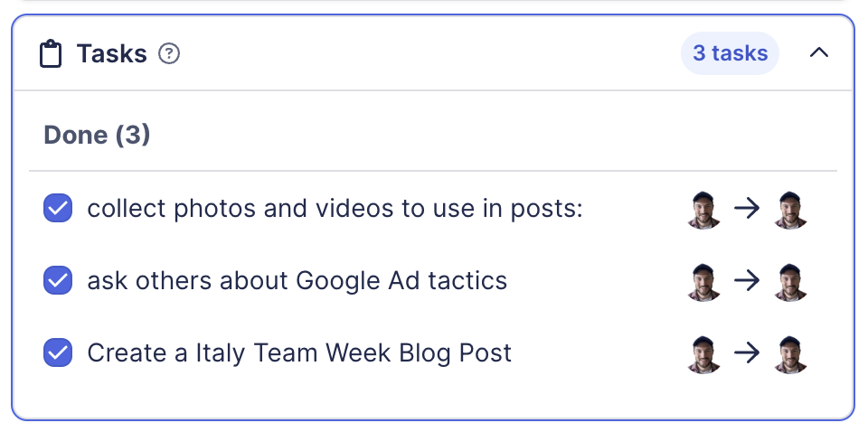Open the ask others about Google Ad tactics text
Viewport: 868px width, 432px height.
(297, 281)
